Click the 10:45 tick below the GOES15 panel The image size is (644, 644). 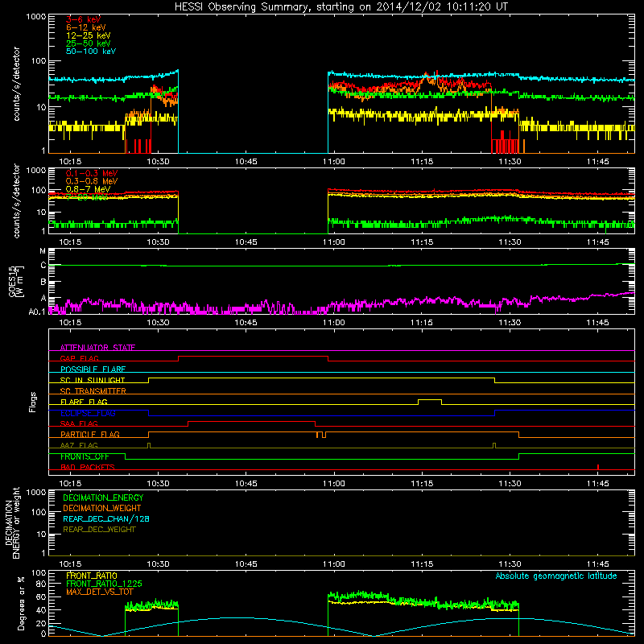tap(246, 323)
